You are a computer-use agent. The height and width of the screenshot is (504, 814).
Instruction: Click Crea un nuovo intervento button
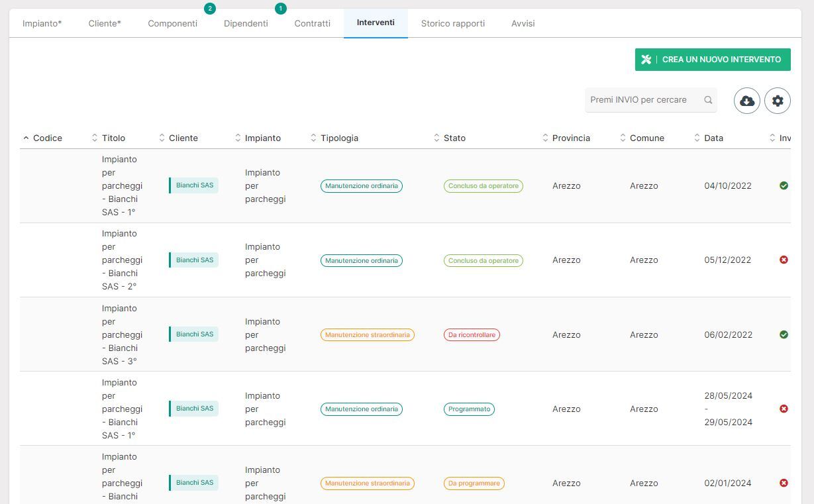[x=713, y=60]
